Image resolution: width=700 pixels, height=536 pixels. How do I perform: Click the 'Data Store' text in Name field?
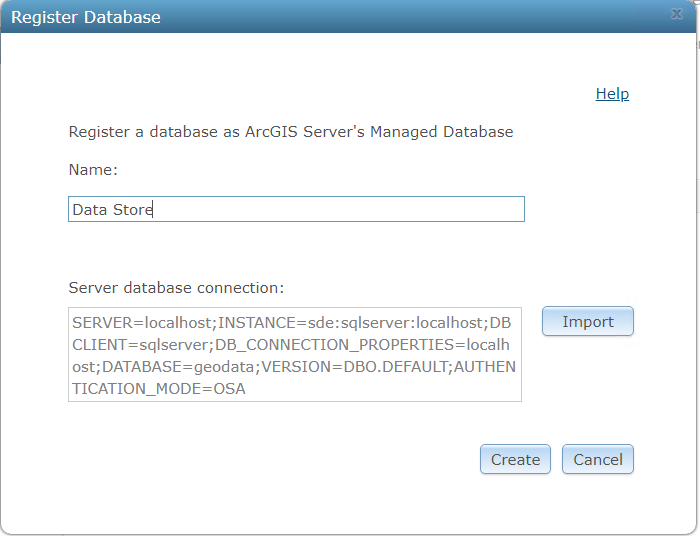coord(112,209)
